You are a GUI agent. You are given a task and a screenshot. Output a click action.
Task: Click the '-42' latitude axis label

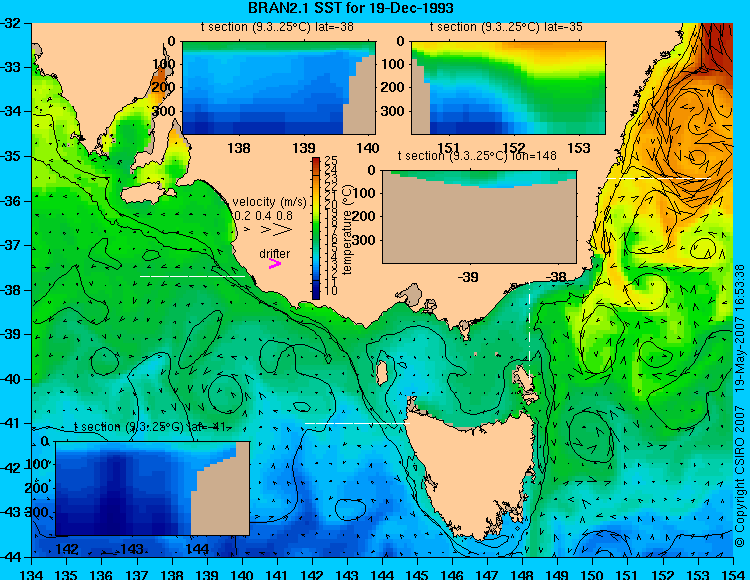[x=11, y=468]
